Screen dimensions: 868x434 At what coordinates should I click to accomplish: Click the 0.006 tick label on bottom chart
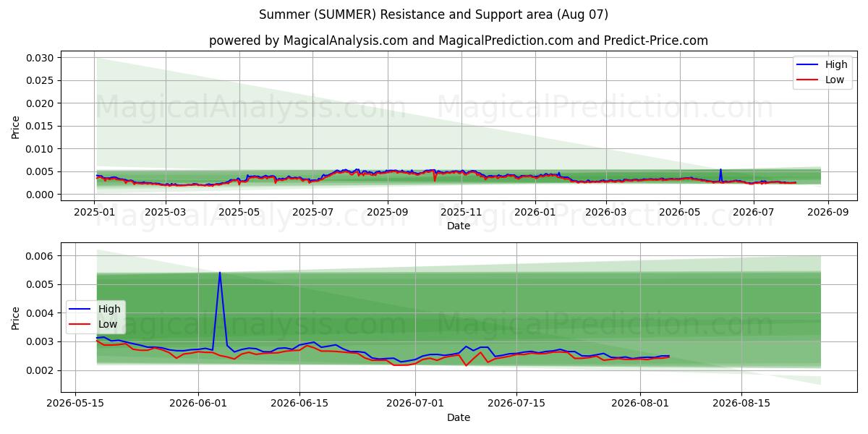click(41, 256)
